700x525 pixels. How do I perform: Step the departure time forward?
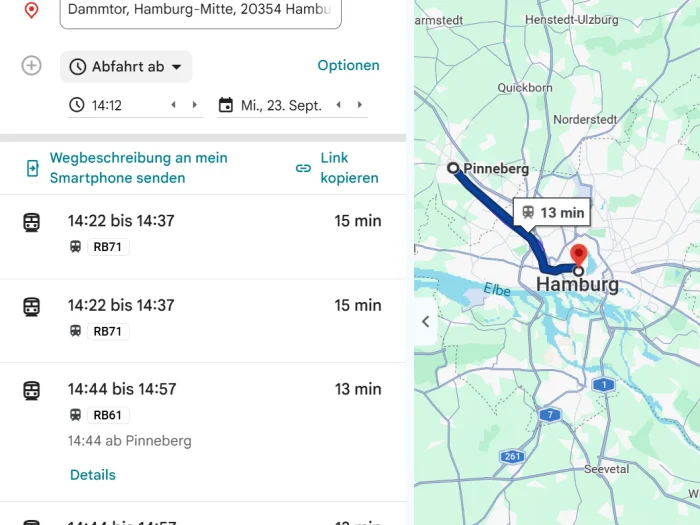click(195, 105)
